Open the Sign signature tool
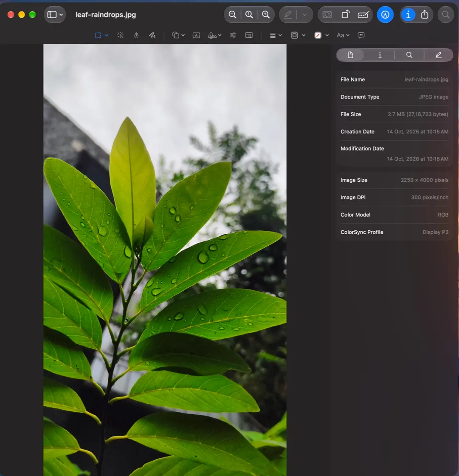 [x=212, y=36]
